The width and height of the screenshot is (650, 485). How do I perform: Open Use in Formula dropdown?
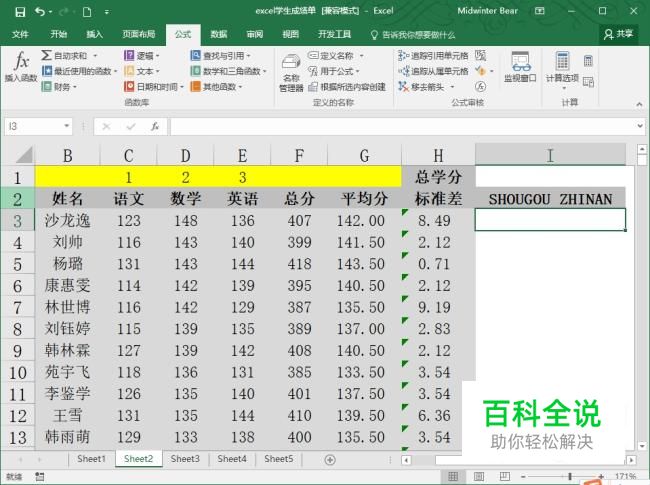334,71
